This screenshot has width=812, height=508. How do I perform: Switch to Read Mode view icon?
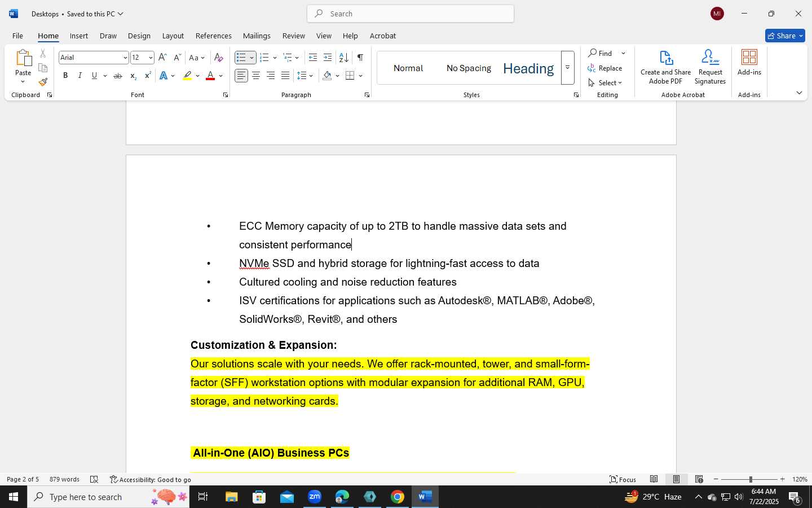click(654, 479)
